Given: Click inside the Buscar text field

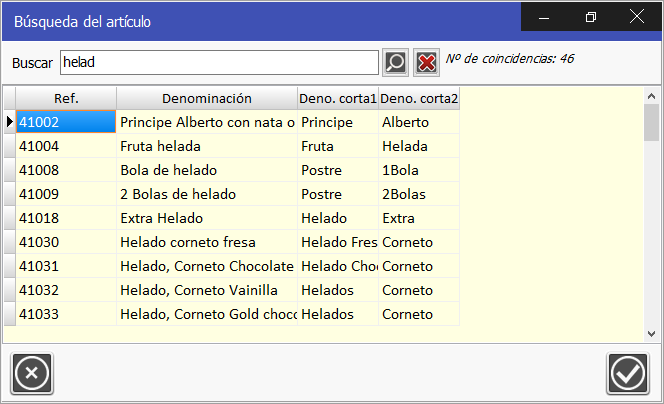Looking at the screenshot, I should pyautogui.click(x=218, y=62).
